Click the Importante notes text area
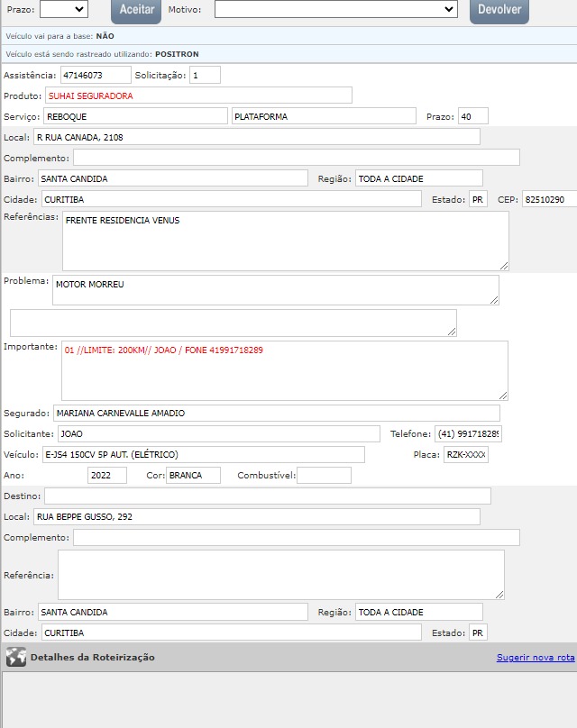577x728 pixels. point(284,370)
